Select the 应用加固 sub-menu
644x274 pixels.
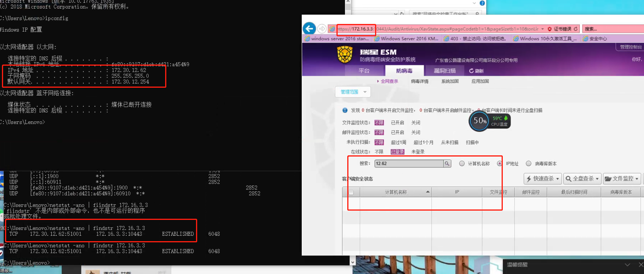tap(480, 81)
